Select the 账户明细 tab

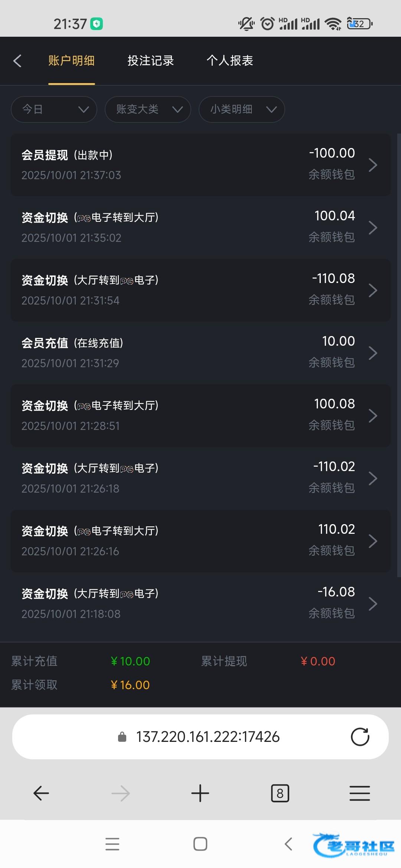click(71, 61)
